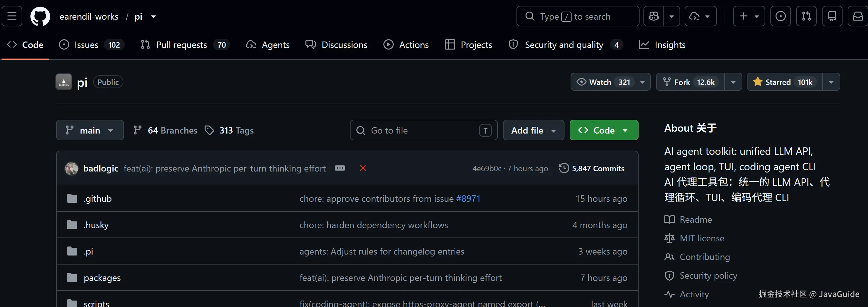The width and height of the screenshot is (868, 307).
Task: Open repositories icon in header
Action: pos(832,16)
